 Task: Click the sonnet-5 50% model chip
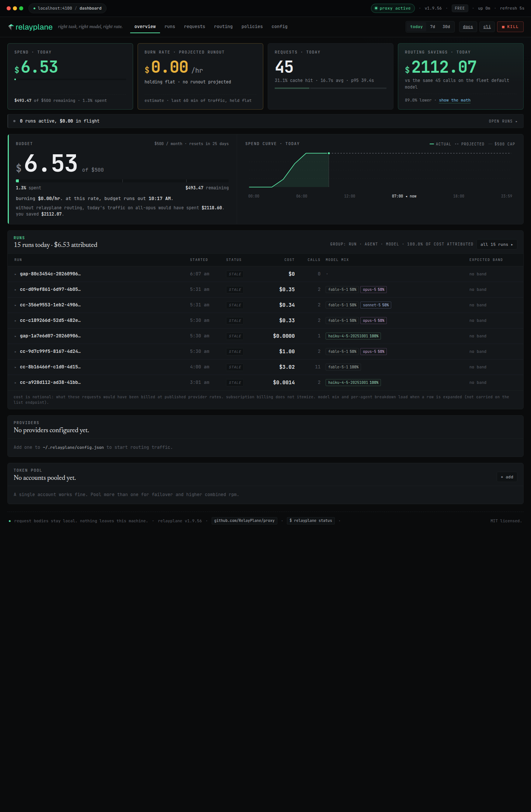pos(376,305)
